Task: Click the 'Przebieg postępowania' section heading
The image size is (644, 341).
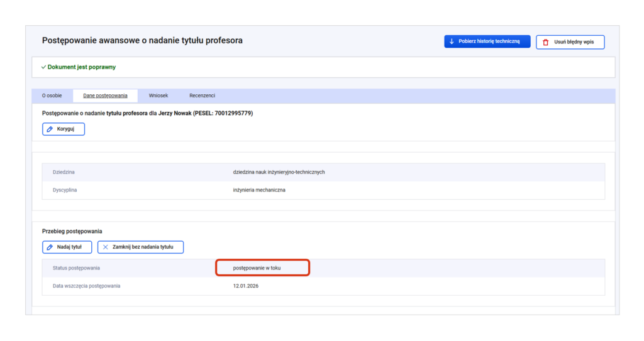Action: point(72,231)
